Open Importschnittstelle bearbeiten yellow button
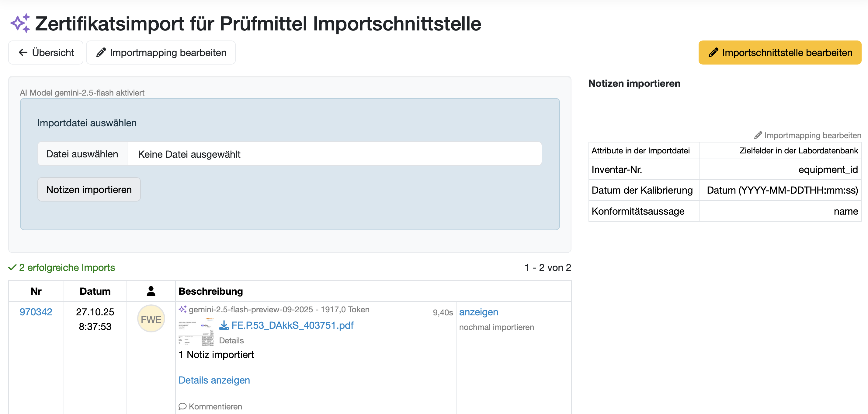The width and height of the screenshot is (868, 414). [x=779, y=53]
